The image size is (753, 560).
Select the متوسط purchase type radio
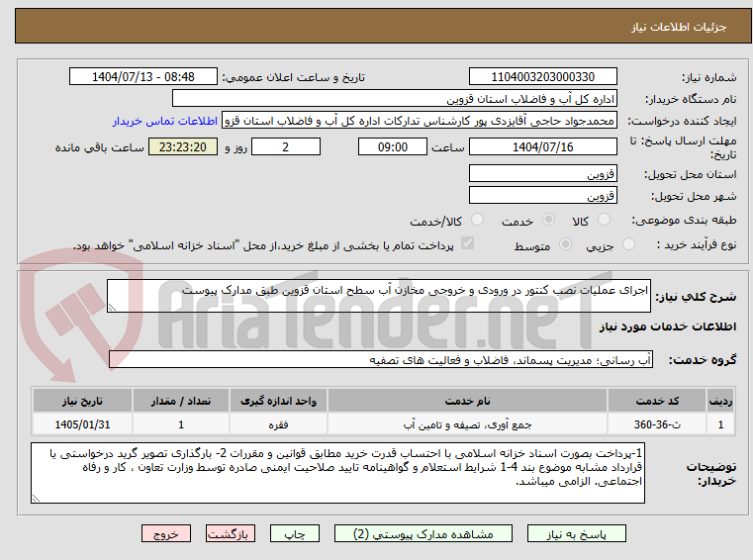(x=566, y=244)
